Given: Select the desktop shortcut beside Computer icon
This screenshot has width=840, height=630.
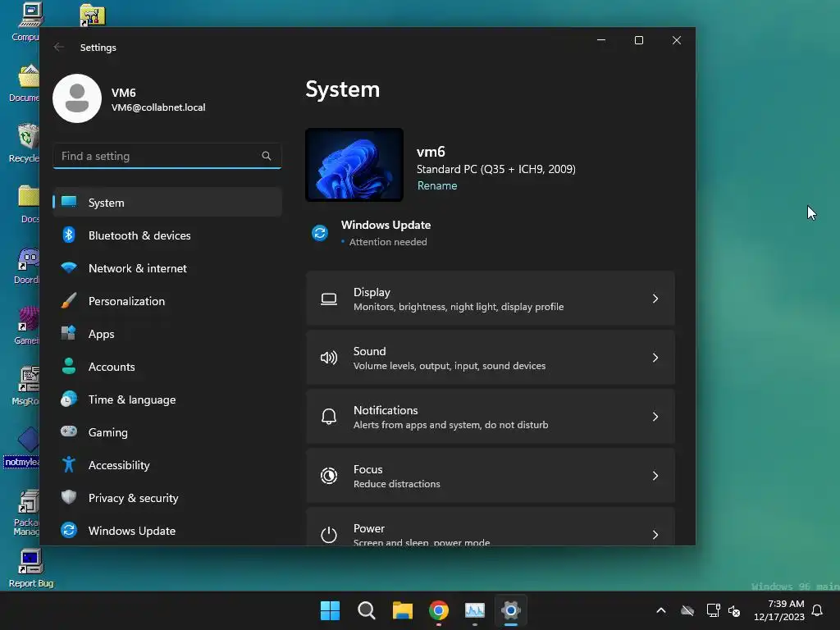Looking at the screenshot, I should [93, 15].
